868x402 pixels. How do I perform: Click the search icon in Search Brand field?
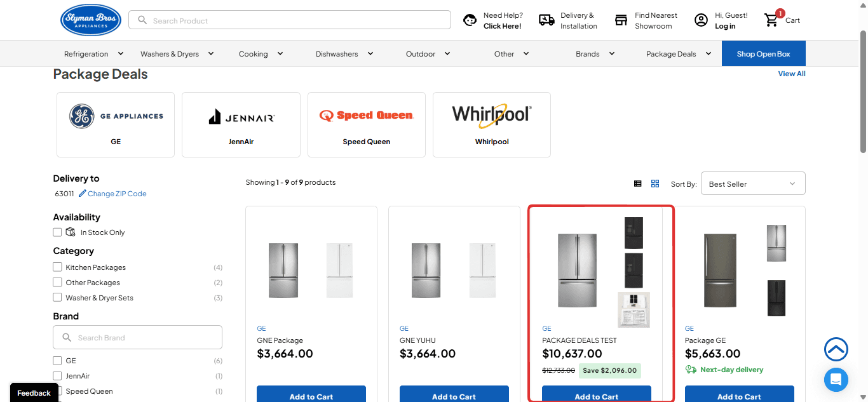(x=67, y=338)
